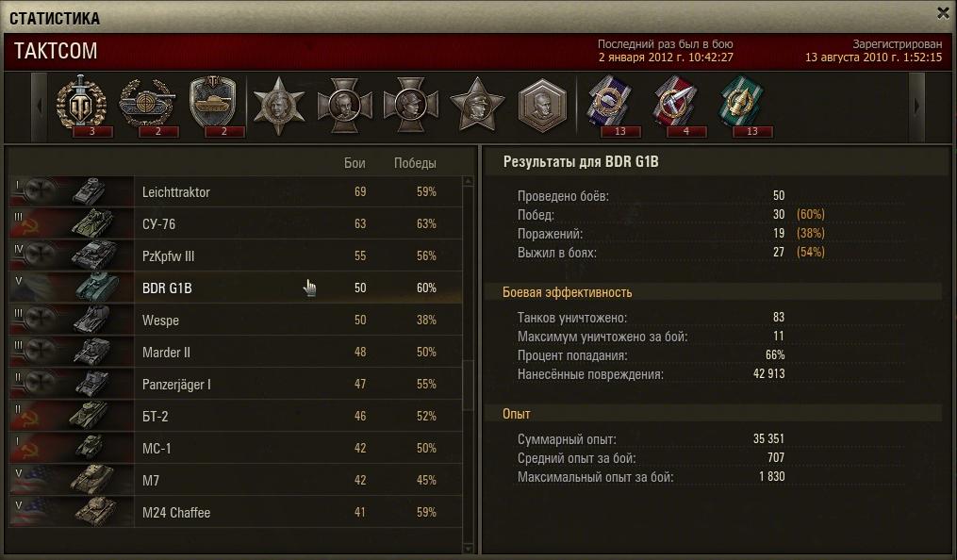This screenshot has width=957, height=560.
Task: Open stats for the Wespe
Action: pyautogui.click(x=236, y=320)
